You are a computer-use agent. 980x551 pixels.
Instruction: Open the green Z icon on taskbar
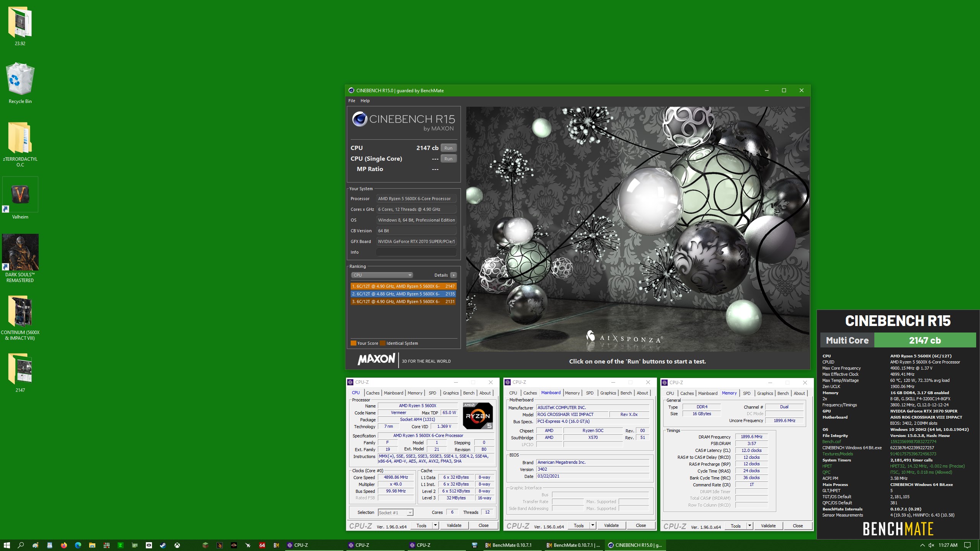(120, 545)
